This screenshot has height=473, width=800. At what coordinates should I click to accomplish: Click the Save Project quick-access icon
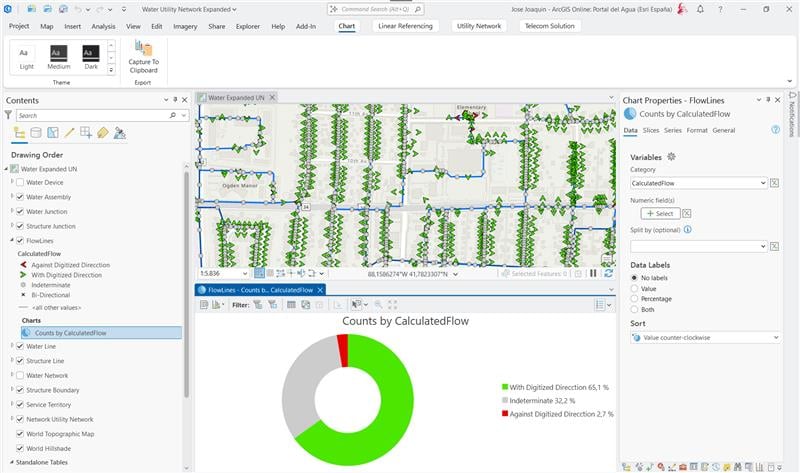(63, 9)
